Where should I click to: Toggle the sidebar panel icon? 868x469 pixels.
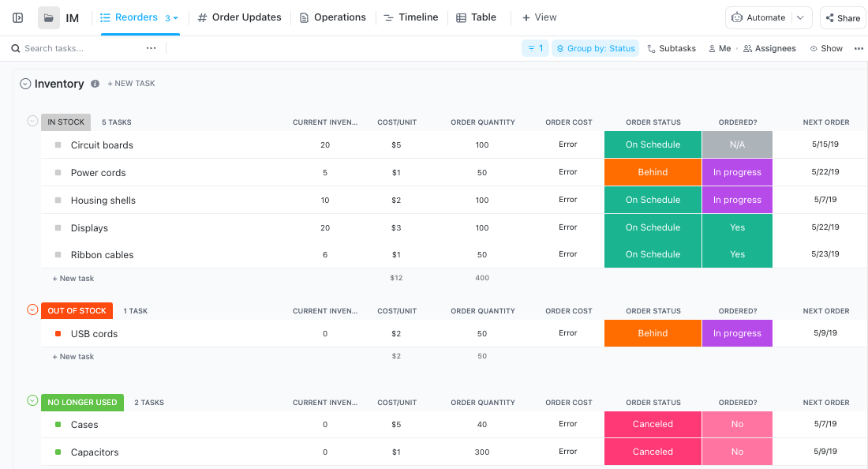(x=18, y=17)
